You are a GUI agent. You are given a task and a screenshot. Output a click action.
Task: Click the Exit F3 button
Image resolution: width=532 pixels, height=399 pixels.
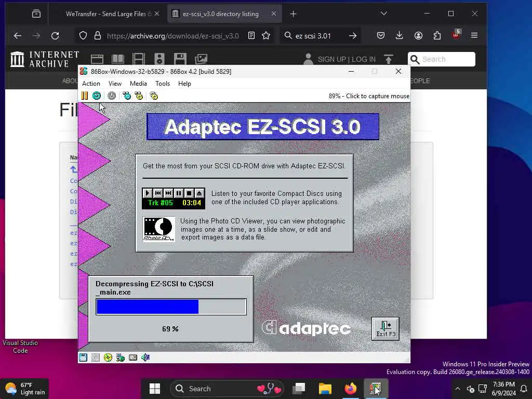coord(385,329)
